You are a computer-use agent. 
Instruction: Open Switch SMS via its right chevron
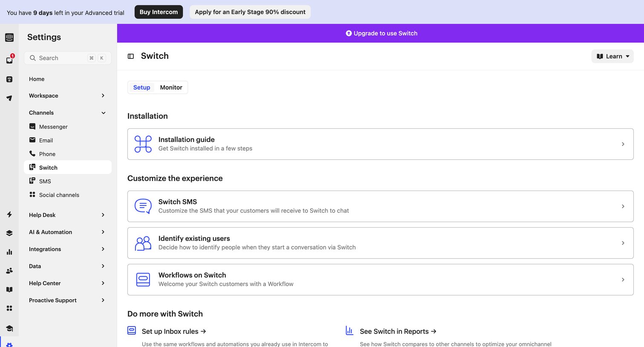tap(623, 206)
